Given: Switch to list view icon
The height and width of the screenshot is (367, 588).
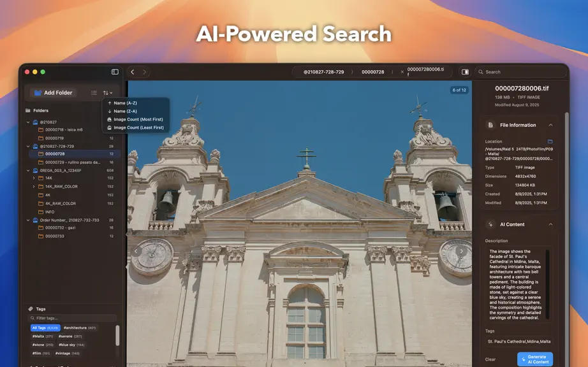Looking at the screenshot, I should [94, 93].
